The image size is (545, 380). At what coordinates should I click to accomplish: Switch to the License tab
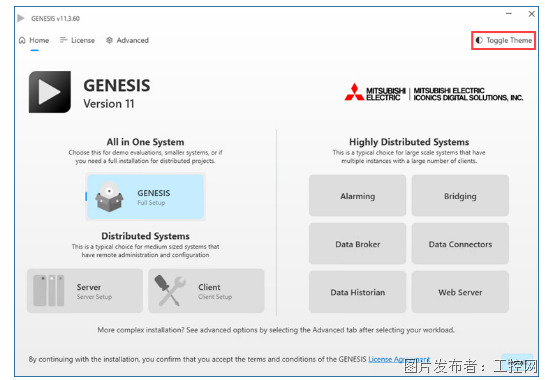point(77,40)
